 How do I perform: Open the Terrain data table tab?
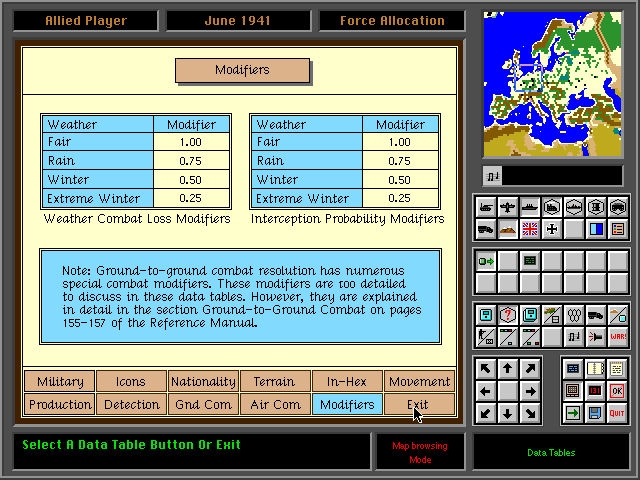pos(275,381)
